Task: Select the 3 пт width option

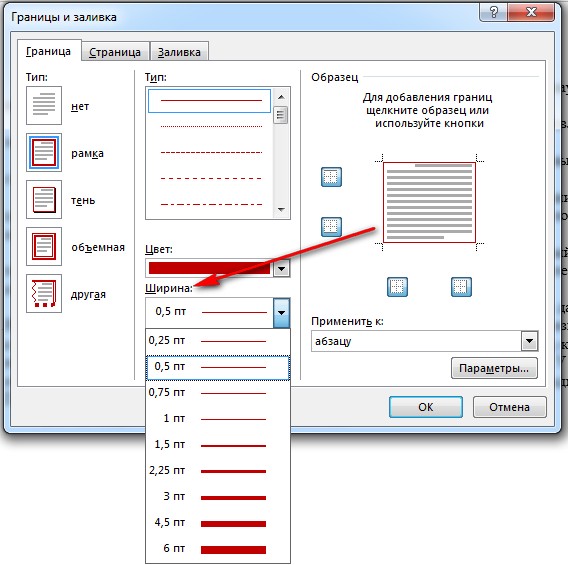Action: coord(218,497)
